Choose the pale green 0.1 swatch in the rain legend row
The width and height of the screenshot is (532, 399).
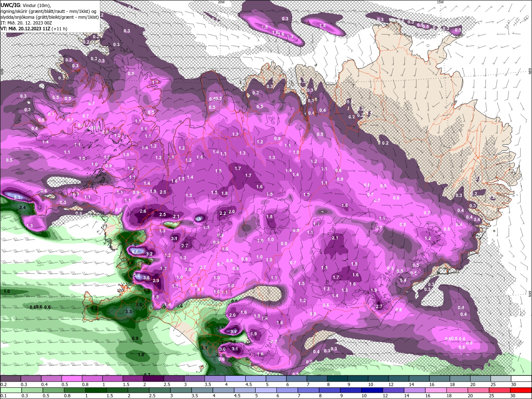[x=10, y=390]
